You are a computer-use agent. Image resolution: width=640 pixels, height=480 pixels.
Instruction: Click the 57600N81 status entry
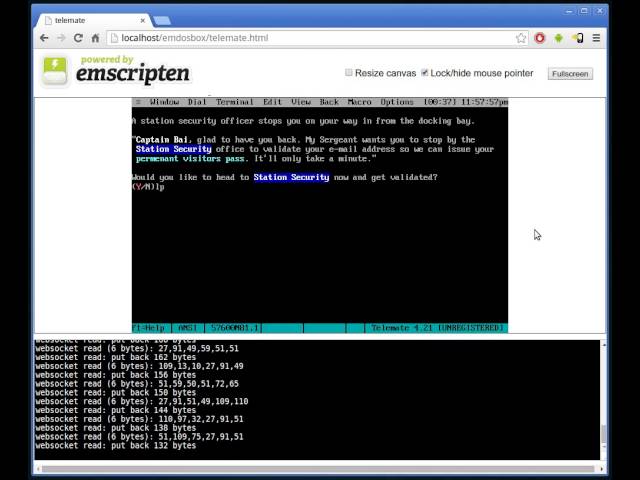pos(235,328)
